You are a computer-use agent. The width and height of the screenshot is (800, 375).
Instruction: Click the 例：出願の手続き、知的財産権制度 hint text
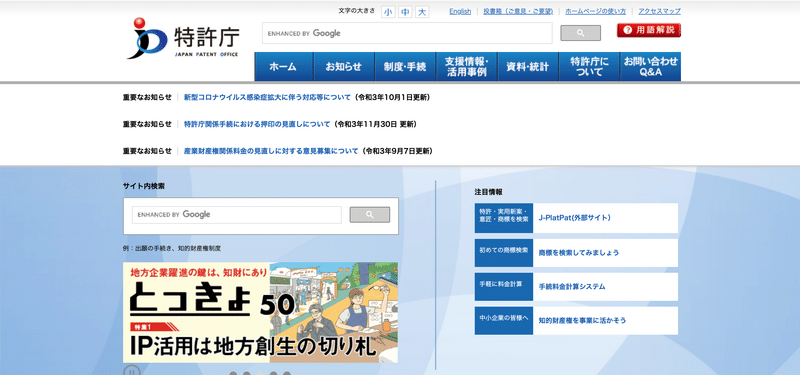point(172,248)
